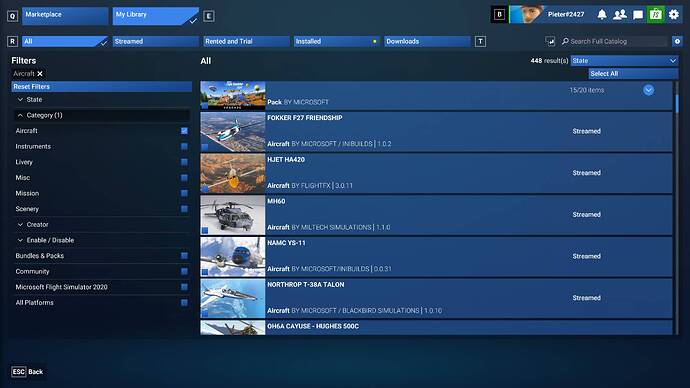Click the 15/20 items label

(587, 90)
